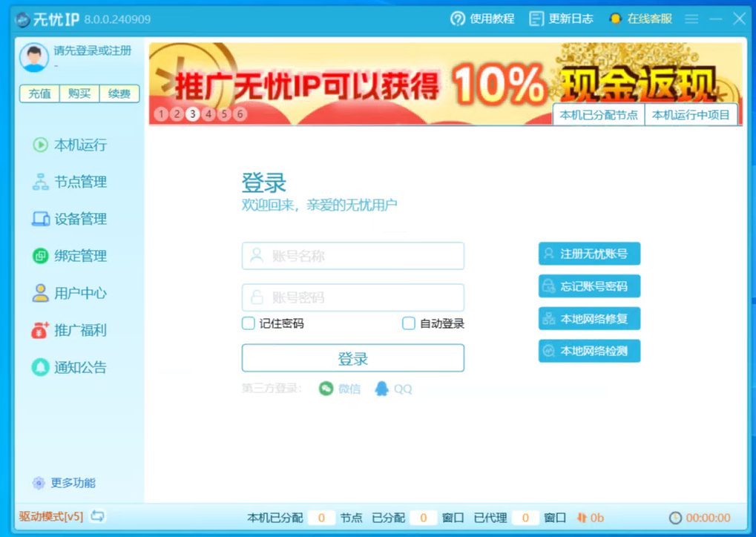Click the 用户中心 person icon
756x537 pixels.
[41, 292]
